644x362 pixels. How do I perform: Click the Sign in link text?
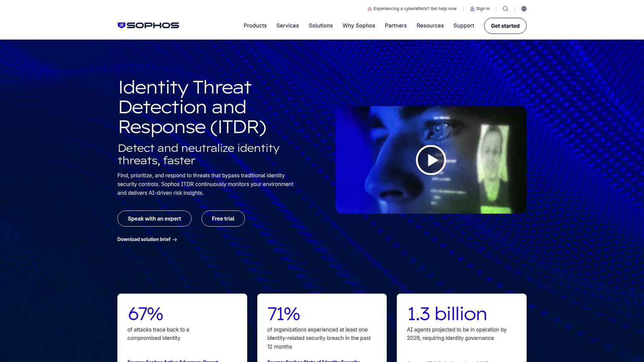pos(483,9)
